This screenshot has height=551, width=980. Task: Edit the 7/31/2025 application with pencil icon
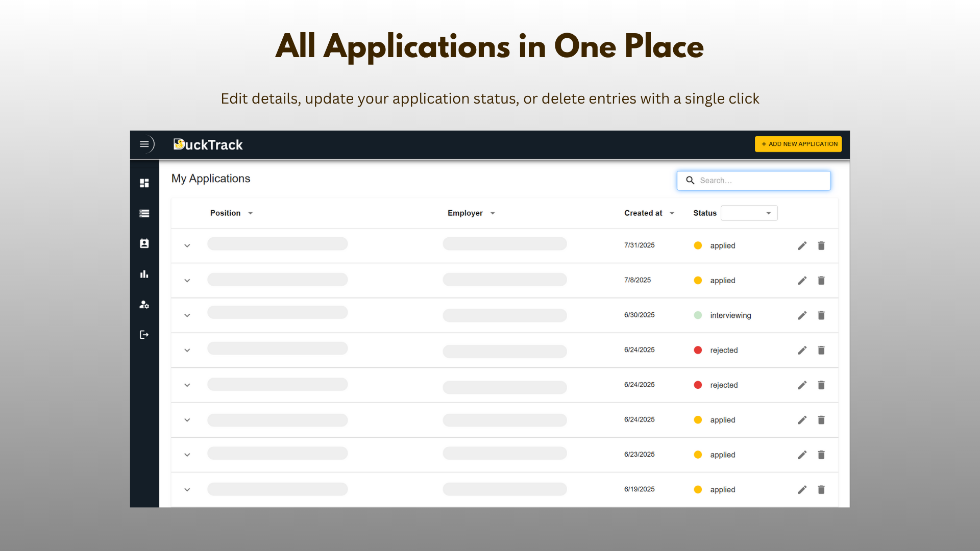click(x=802, y=246)
